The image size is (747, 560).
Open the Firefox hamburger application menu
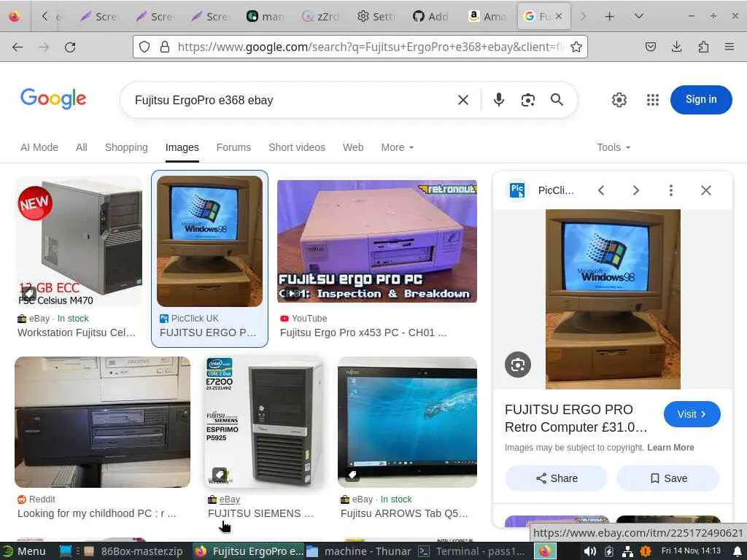pyautogui.click(x=729, y=47)
